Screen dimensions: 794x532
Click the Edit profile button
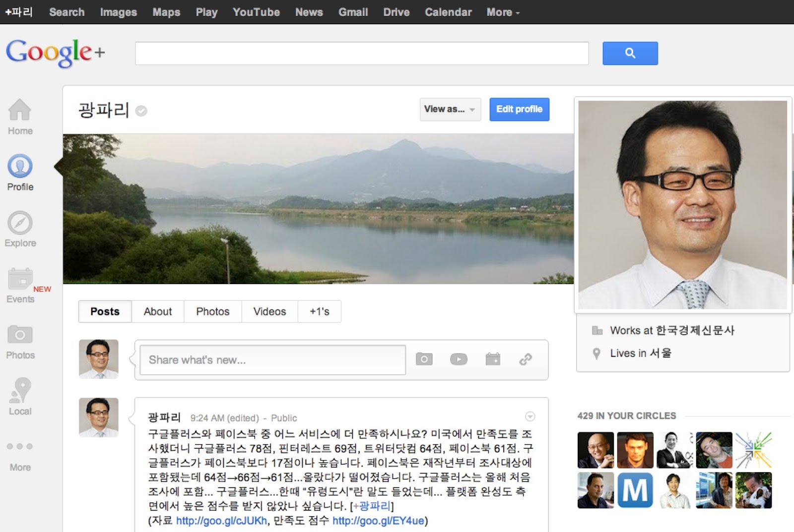click(519, 109)
